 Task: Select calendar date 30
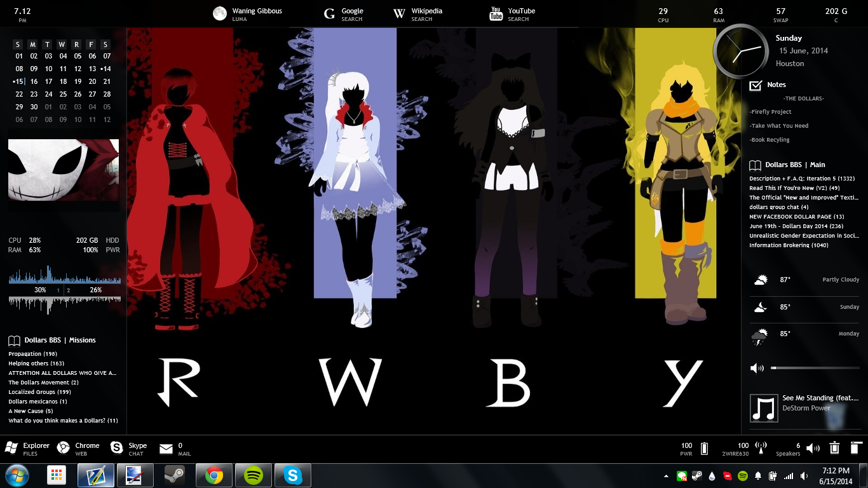click(x=34, y=107)
